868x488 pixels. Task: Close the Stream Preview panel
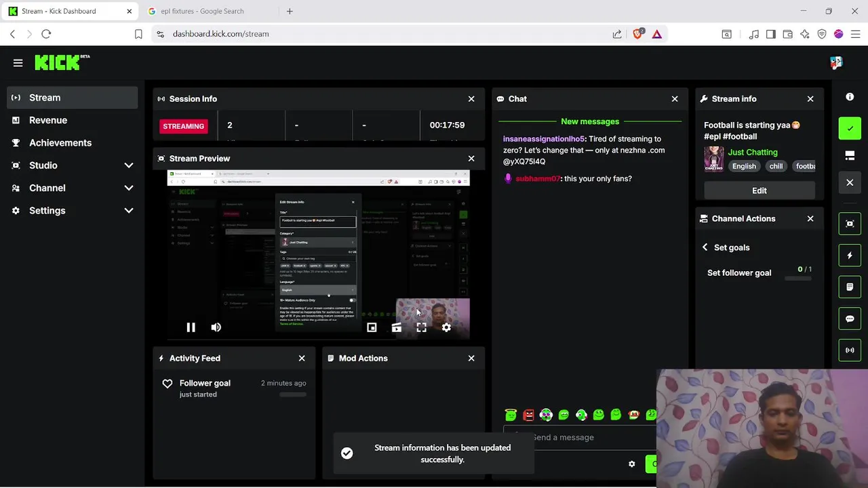coord(471,159)
